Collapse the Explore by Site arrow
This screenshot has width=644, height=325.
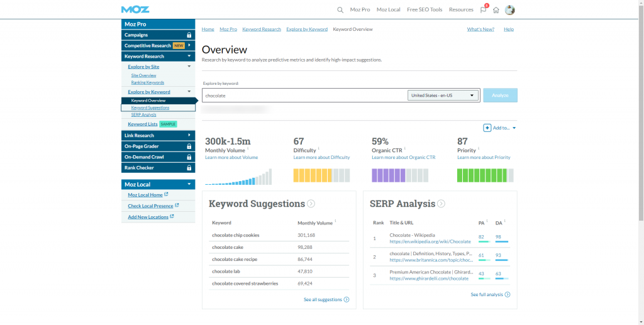pos(189,67)
